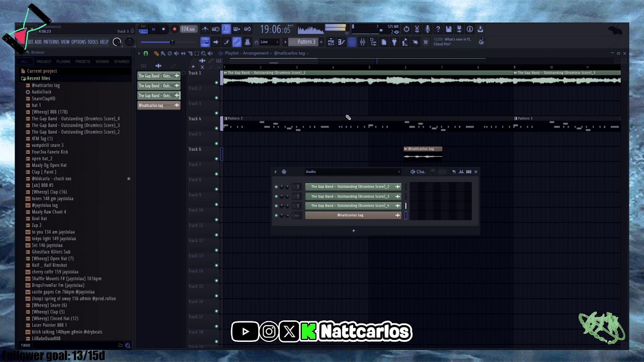Open the render audio file icon
This screenshot has width=644, height=362.
tap(459, 29)
